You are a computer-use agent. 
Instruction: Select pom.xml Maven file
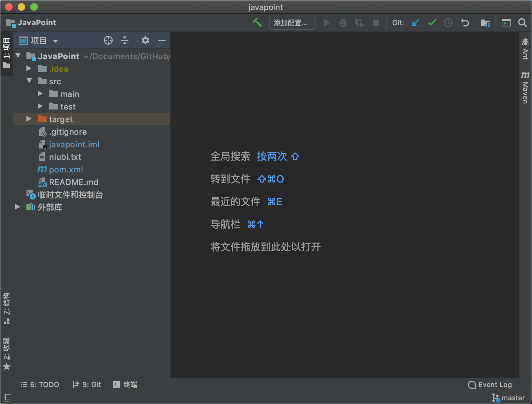pos(66,170)
